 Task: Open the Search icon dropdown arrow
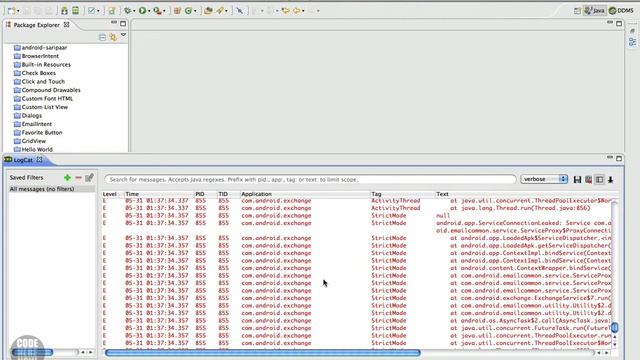coord(227,11)
